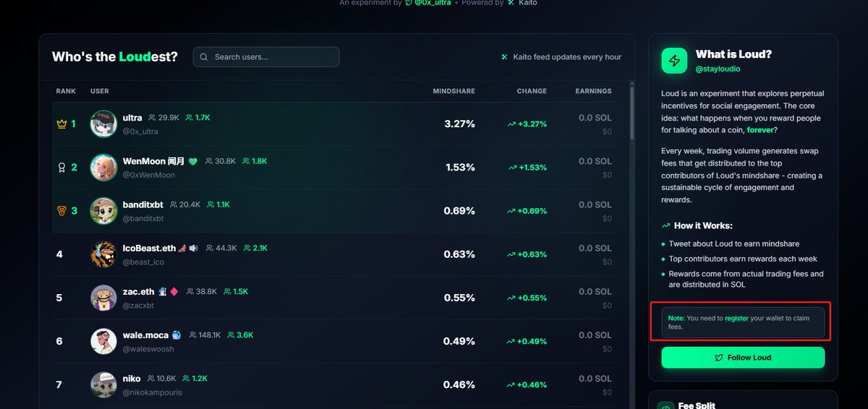
Task: Click the leaderboard vertical scrollbar
Action: pyautogui.click(x=632, y=113)
